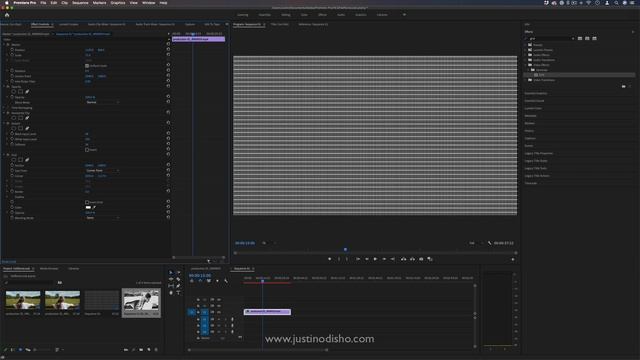Select the Slip tool
640x360 pixels.
coord(171,286)
